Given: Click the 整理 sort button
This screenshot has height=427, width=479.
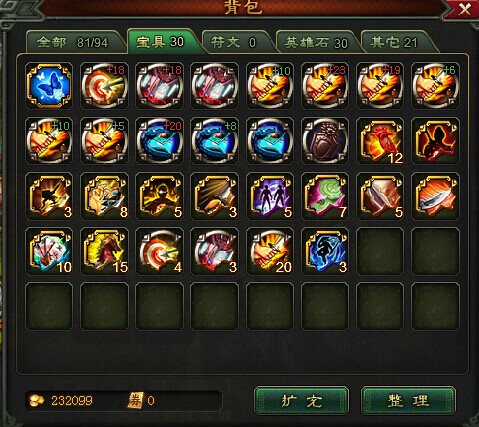Looking at the screenshot, I should pyautogui.click(x=408, y=400).
